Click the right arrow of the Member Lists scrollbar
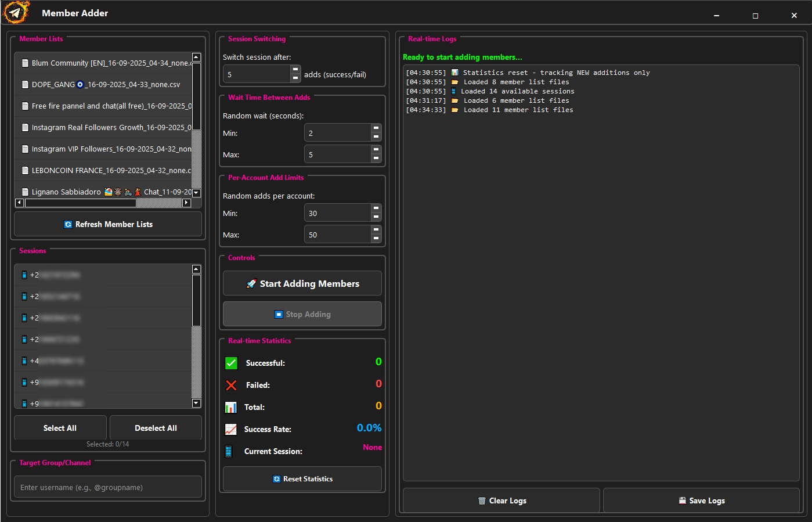This screenshot has height=522, width=812. tap(186, 203)
